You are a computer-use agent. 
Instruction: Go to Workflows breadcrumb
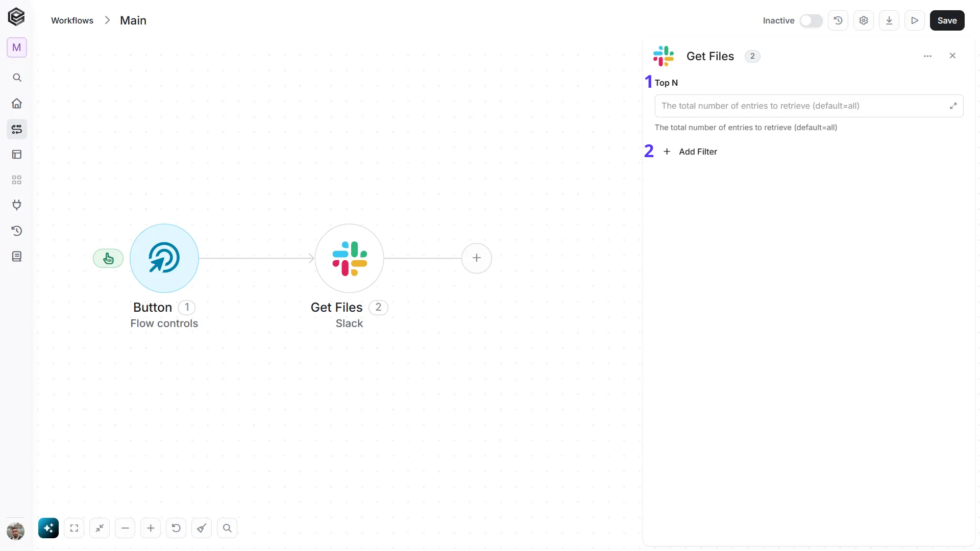tap(72, 20)
